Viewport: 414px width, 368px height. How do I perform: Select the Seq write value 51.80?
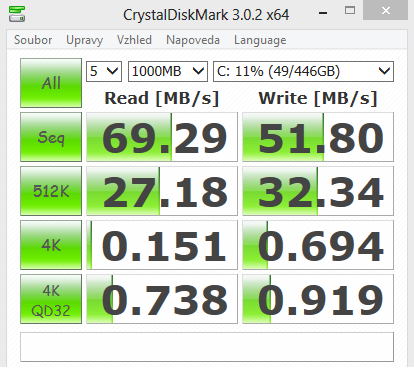(x=318, y=137)
